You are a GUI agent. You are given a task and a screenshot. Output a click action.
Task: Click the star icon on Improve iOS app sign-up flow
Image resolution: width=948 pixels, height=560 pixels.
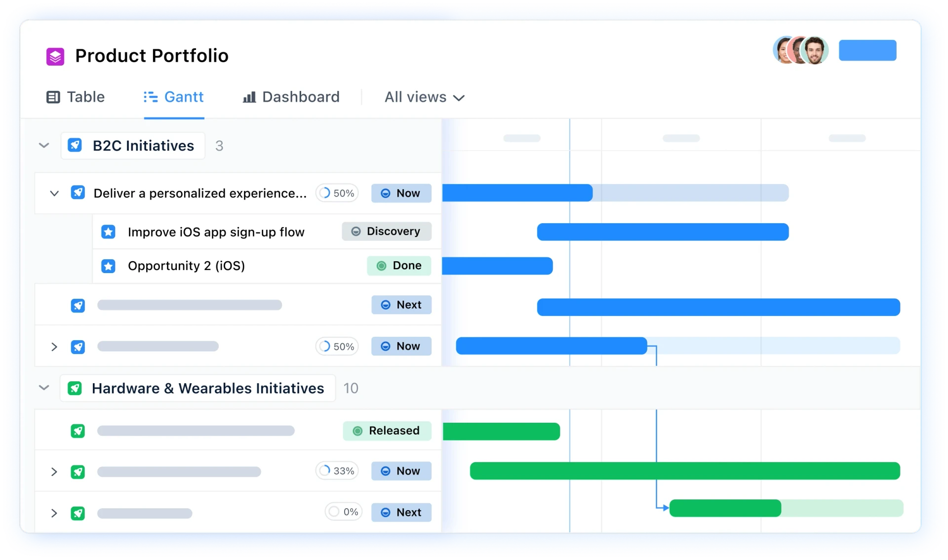point(108,231)
